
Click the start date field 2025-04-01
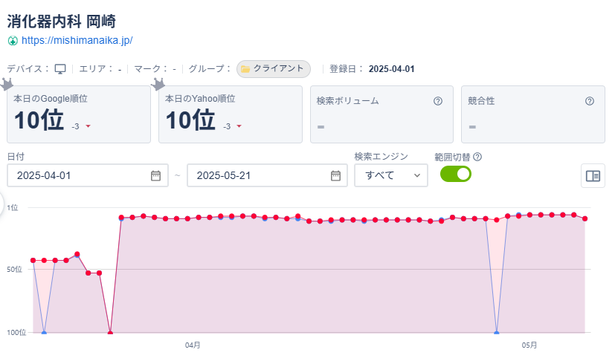[x=88, y=175]
